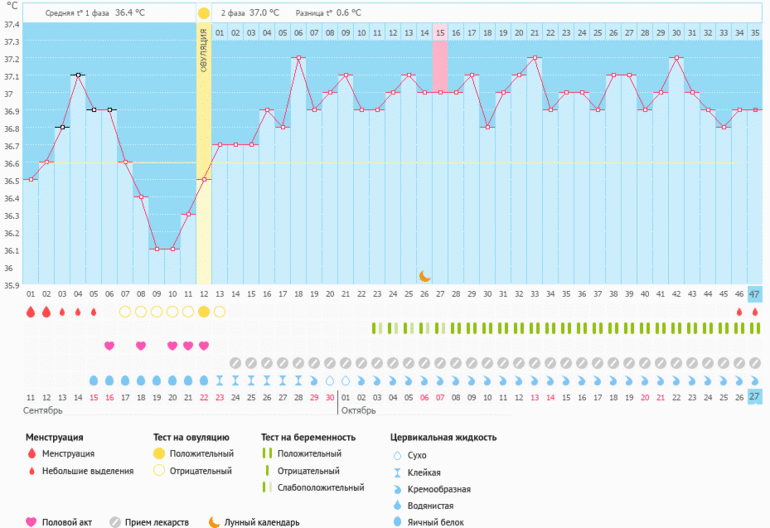Click the crescent moon marker on the chart
Image resolution: width=770 pixels, height=528 pixels.
point(425,275)
